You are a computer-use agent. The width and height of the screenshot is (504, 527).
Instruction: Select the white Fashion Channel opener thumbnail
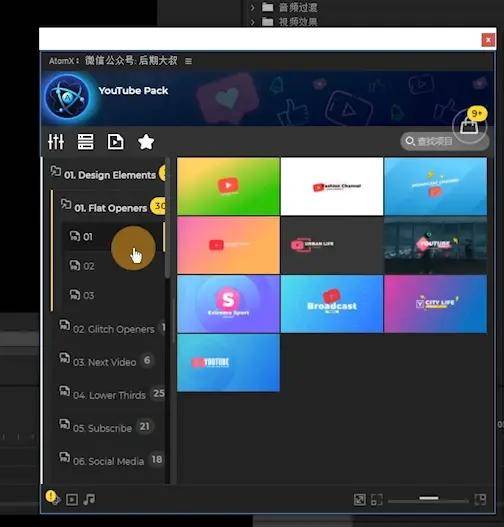pos(332,187)
